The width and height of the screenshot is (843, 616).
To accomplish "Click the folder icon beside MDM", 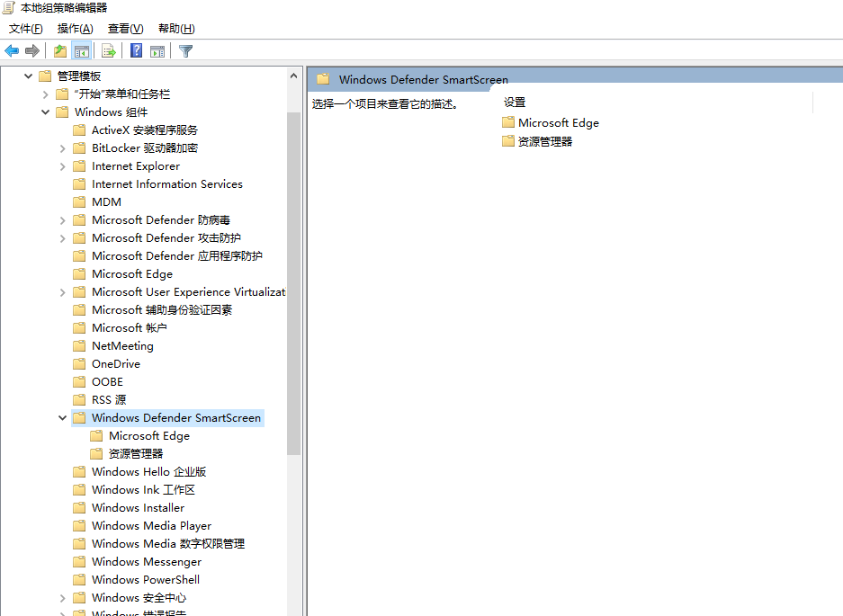I will point(79,202).
